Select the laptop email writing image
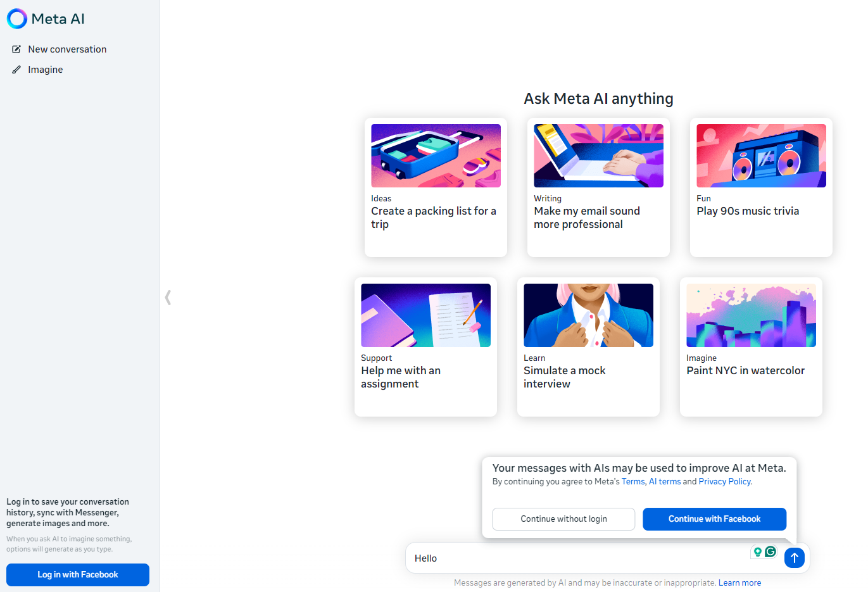This screenshot has height=592, width=868. click(598, 156)
